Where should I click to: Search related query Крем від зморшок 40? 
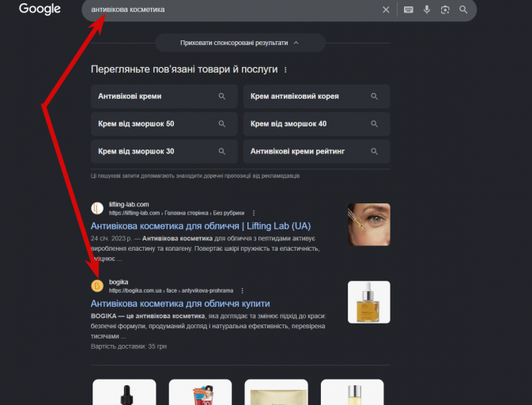click(x=316, y=124)
